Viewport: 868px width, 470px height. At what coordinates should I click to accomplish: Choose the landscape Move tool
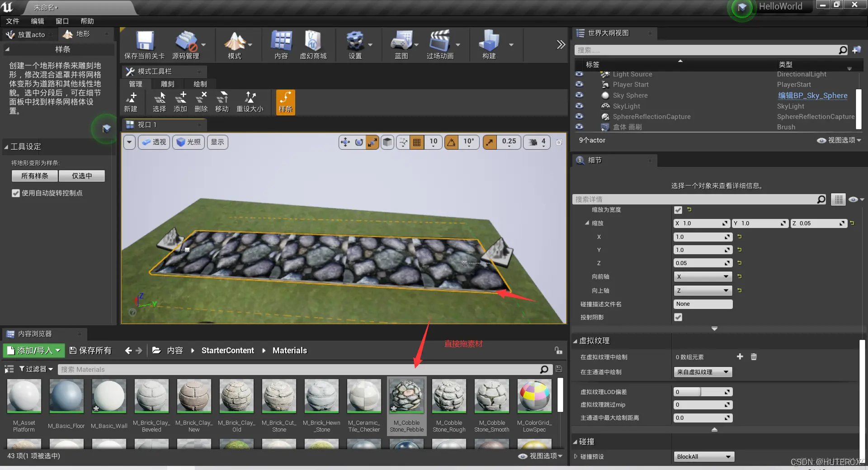[222, 102]
